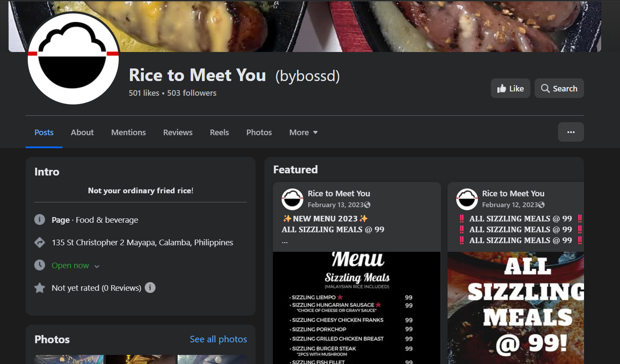Expand the Open now hours chevron
620x364 pixels.
pyautogui.click(x=97, y=266)
